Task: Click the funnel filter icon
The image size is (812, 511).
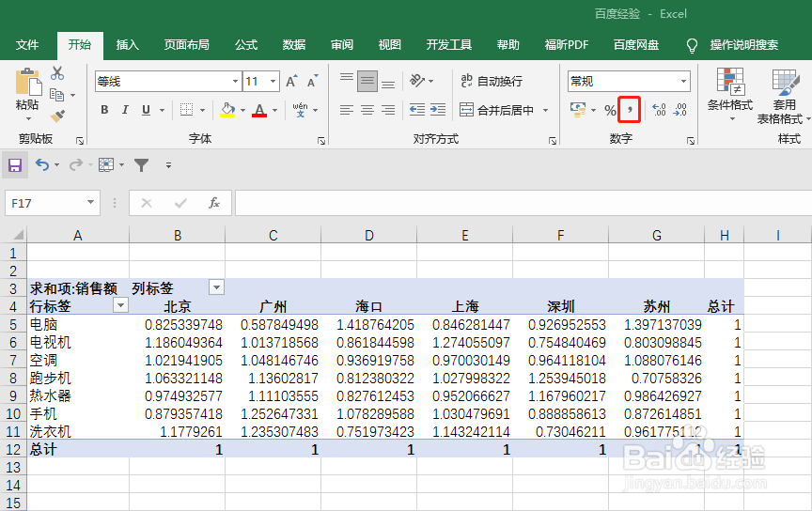Action: [141, 165]
